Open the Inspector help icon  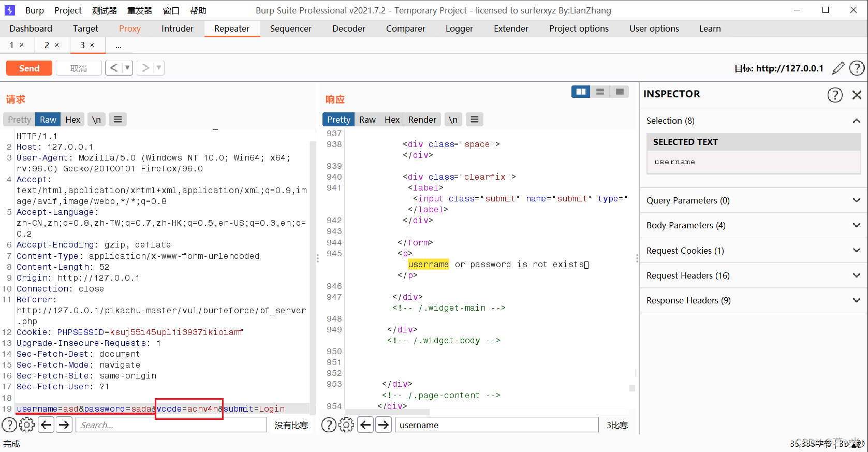click(835, 95)
